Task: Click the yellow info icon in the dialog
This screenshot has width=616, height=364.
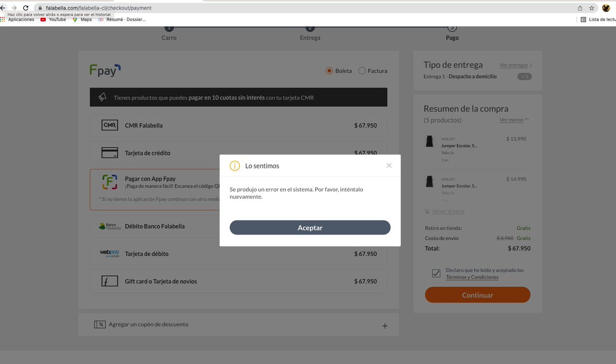Action: tap(235, 166)
